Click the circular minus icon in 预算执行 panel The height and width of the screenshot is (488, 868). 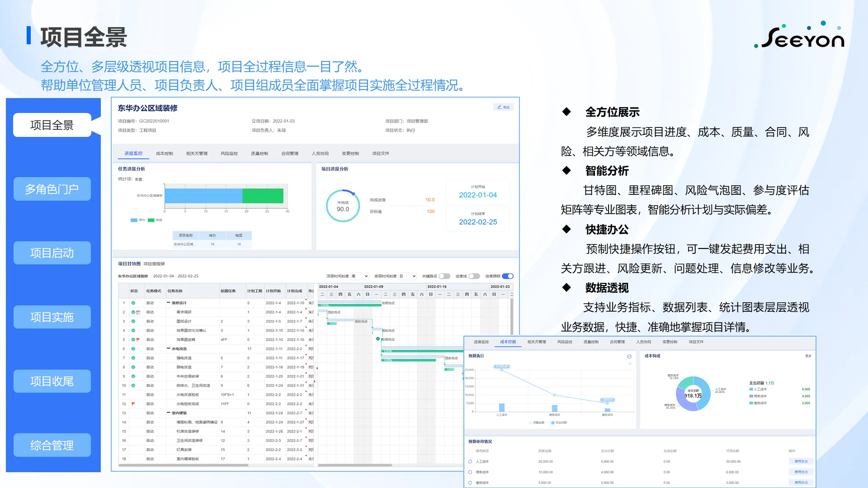click(629, 357)
